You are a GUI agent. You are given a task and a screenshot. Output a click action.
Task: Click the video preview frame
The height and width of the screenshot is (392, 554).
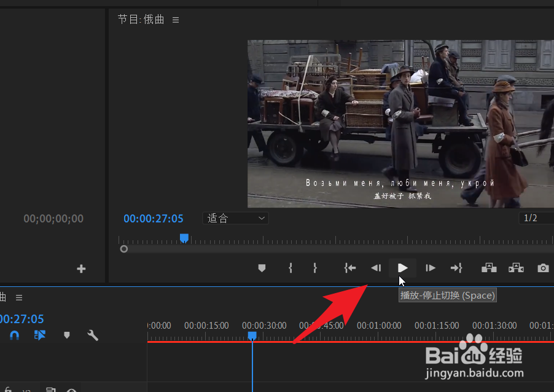[x=400, y=123]
